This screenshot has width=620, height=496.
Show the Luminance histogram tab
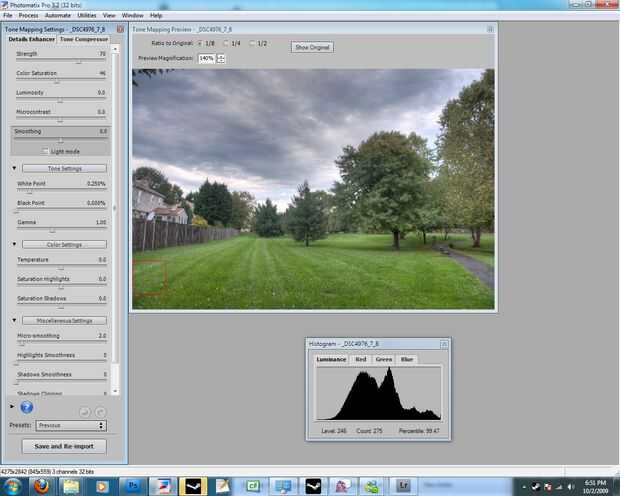[331, 359]
